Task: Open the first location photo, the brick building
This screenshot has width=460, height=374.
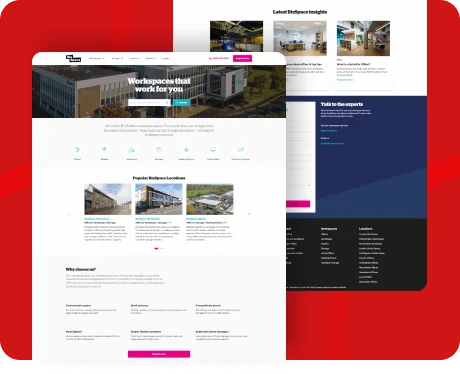Action: pos(108,199)
